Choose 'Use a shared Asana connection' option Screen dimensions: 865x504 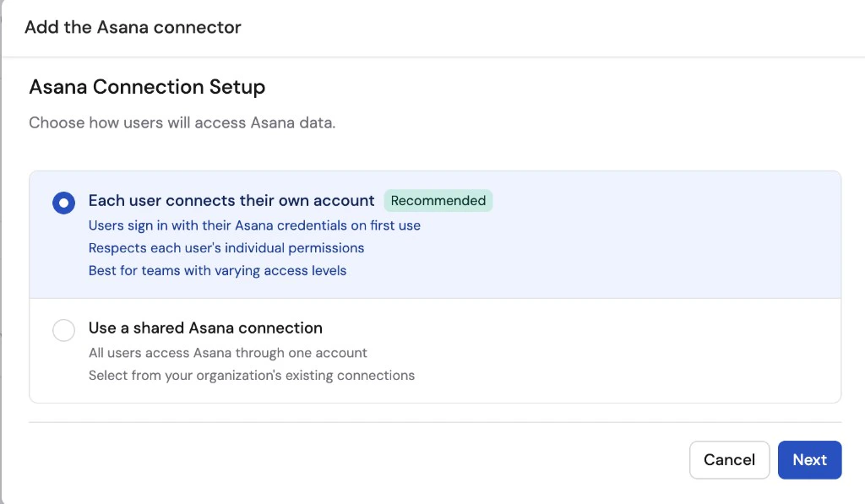pyautogui.click(x=63, y=330)
